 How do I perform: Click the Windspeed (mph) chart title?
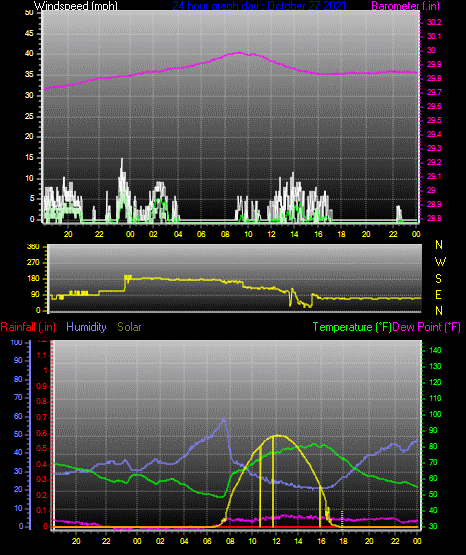coord(76,6)
